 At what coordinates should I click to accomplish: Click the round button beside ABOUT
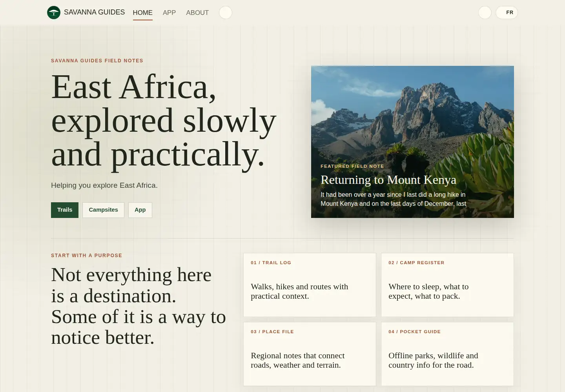(226, 13)
